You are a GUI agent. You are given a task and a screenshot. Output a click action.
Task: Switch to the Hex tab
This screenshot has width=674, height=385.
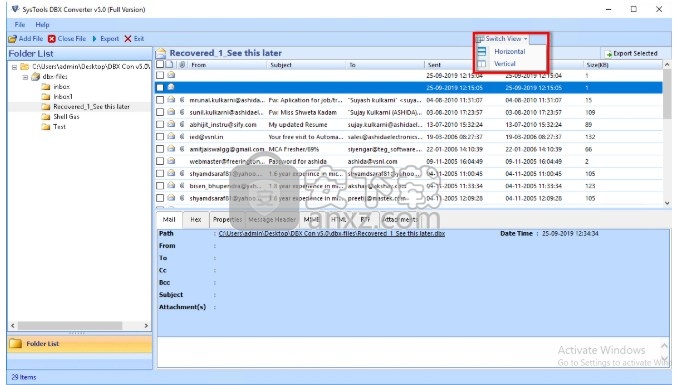pos(196,220)
